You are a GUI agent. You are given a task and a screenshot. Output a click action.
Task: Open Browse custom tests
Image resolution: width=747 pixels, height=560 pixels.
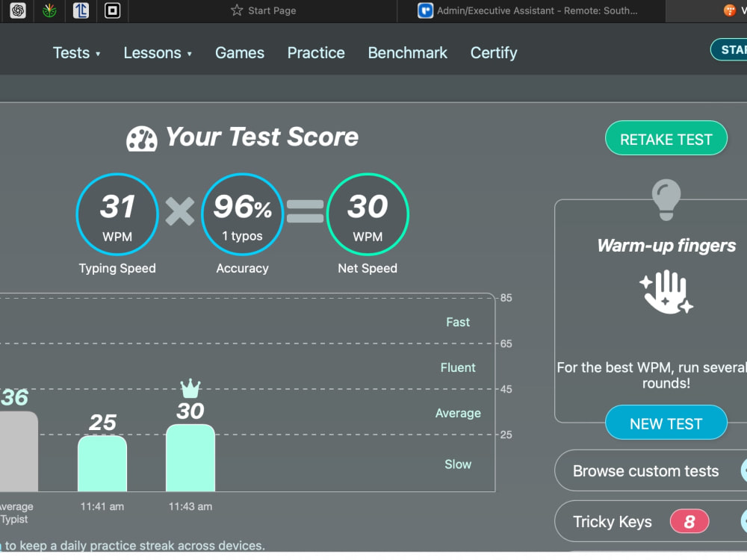click(651, 470)
